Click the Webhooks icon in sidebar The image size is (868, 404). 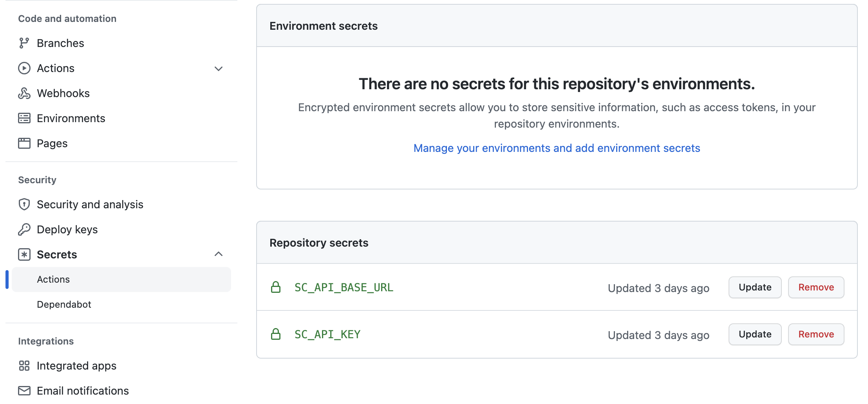point(24,93)
